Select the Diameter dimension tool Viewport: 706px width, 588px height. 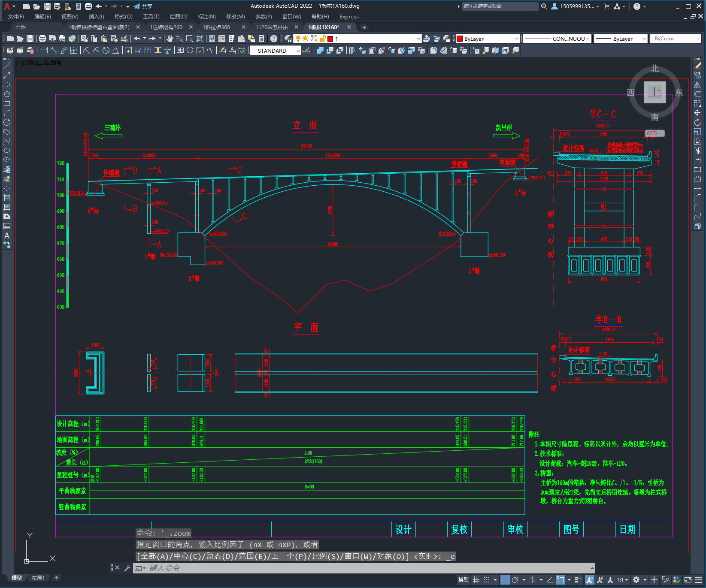(x=106, y=50)
